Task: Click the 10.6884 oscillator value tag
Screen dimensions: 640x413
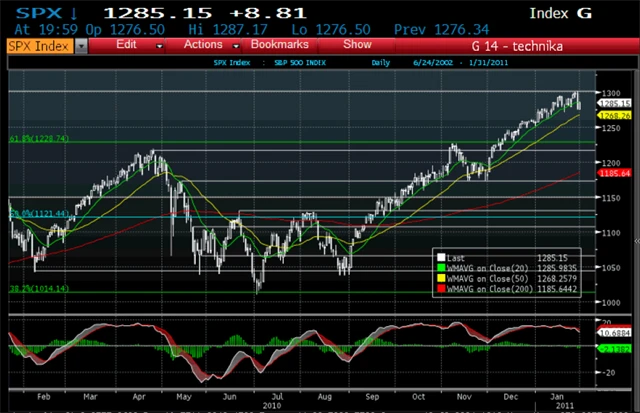Action: [614, 333]
